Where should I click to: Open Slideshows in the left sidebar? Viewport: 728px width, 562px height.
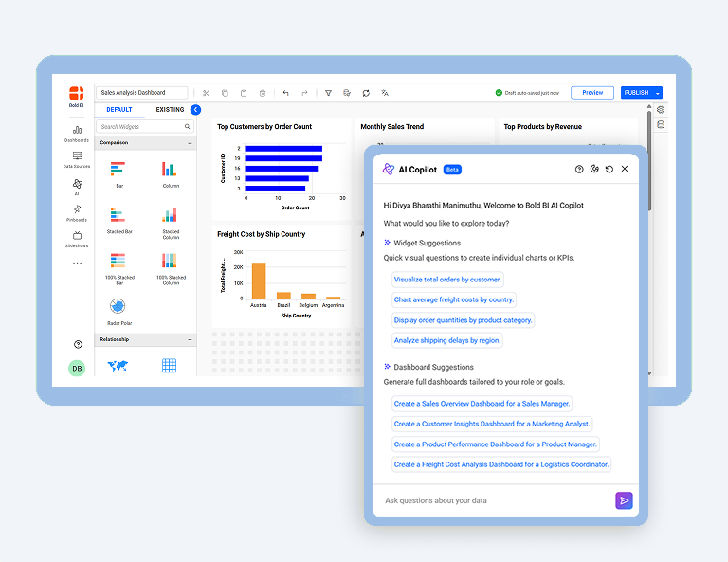(77, 239)
